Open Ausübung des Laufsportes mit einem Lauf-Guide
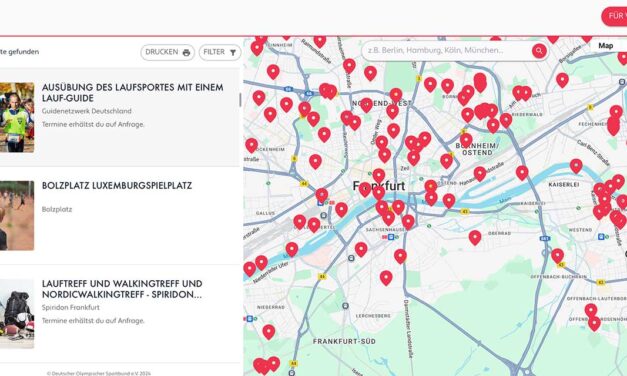 (132, 93)
